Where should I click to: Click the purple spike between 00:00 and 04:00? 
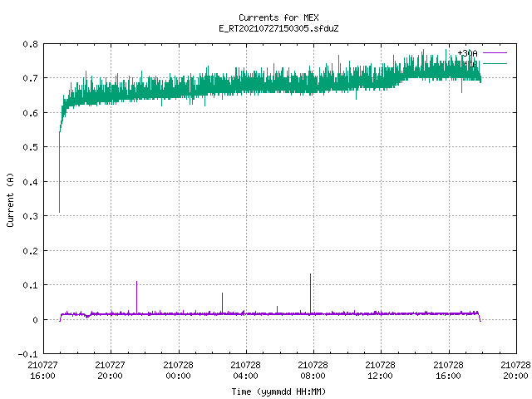(222, 303)
